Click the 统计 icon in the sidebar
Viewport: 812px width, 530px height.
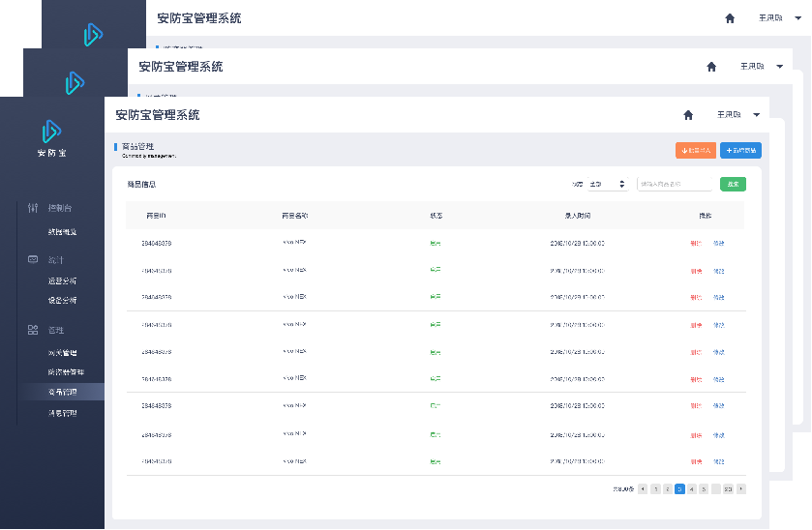coord(33,260)
